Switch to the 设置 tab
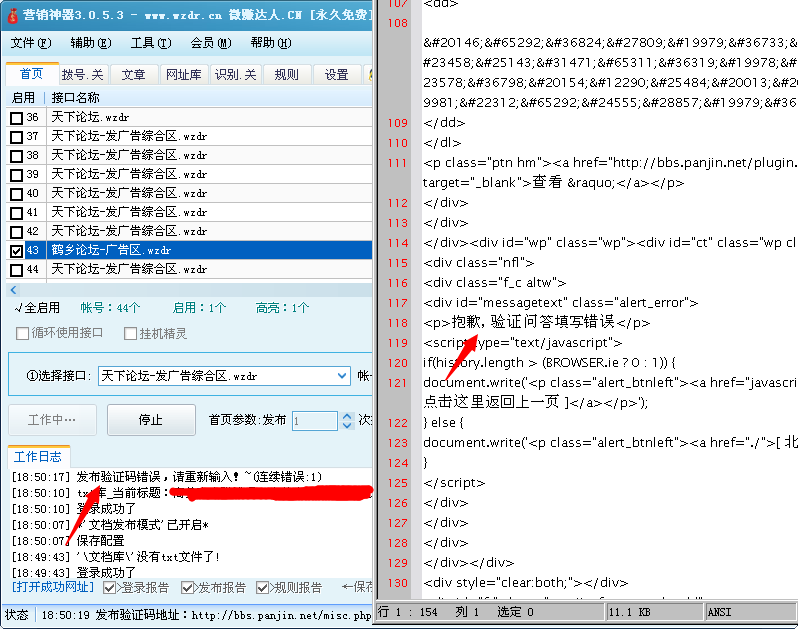 [x=336, y=75]
